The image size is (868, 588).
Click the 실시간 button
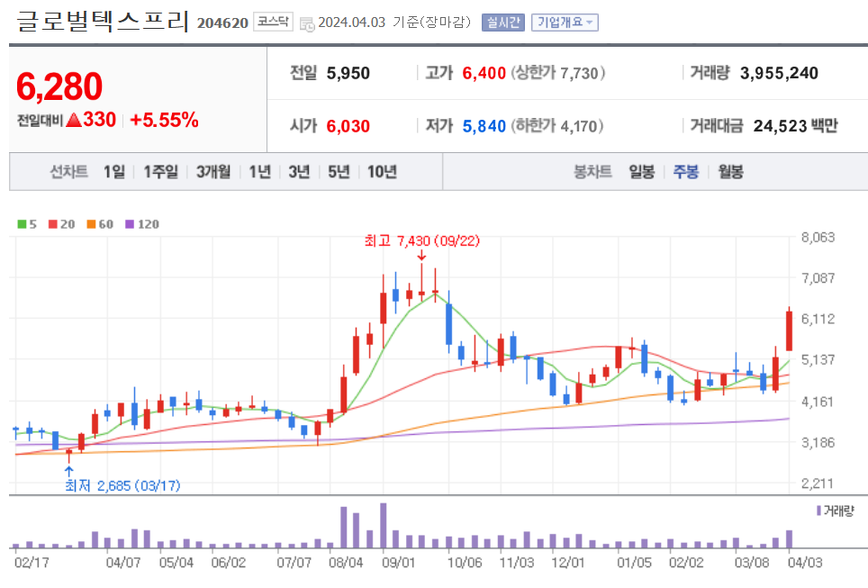point(502,23)
